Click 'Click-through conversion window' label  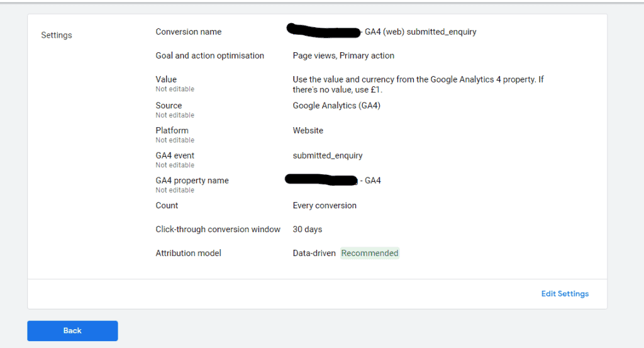pyautogui.click(x=218, y=229)
